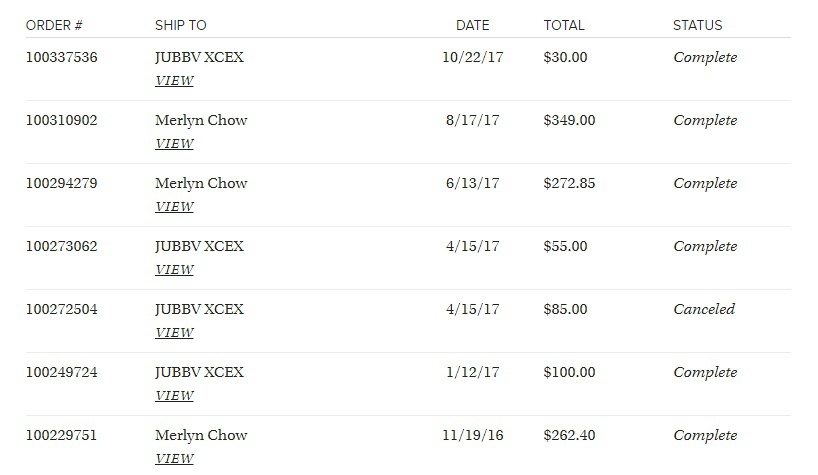
Task: Click the Canceled status text
Action: [x=704, y=310]
